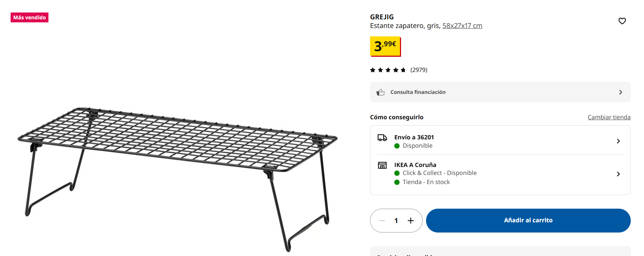Click the GREJIG product name heading

382,17
